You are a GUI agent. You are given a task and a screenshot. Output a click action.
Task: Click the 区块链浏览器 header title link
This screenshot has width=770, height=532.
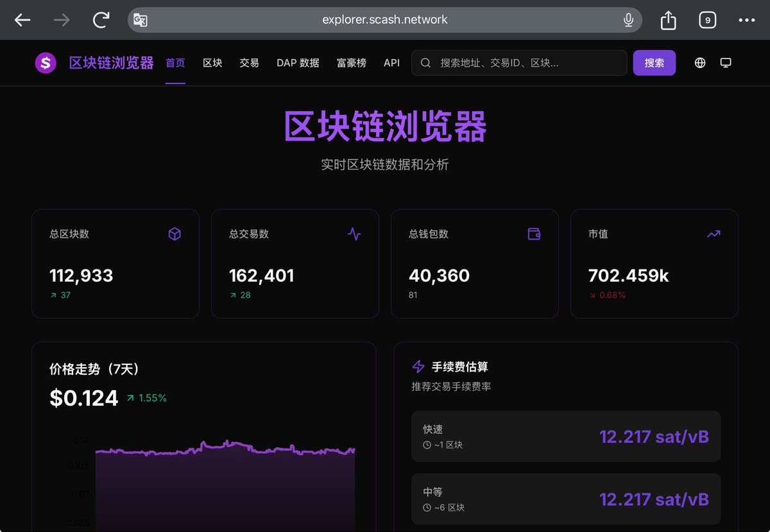pyautogui.click(x=112, y=63)
